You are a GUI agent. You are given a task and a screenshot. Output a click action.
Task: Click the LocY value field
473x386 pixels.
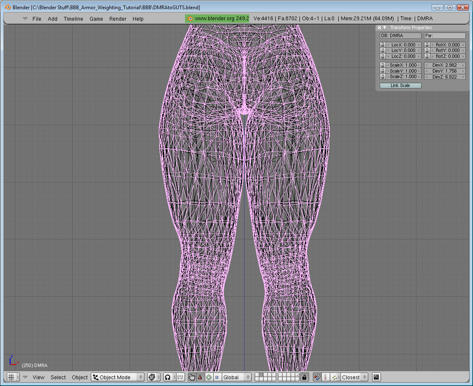403,50
